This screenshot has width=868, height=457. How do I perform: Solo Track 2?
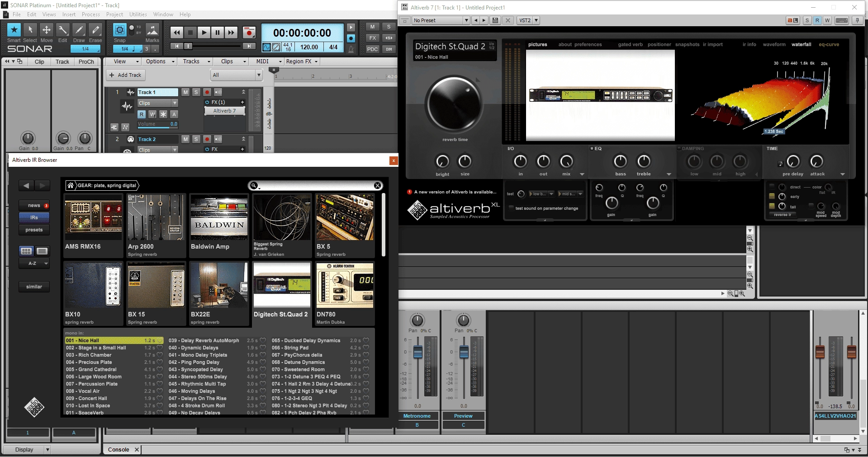(196, 139)
